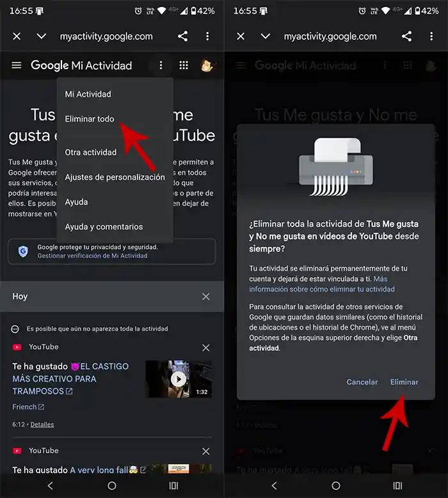Tap the Hoy section header text

20,296
